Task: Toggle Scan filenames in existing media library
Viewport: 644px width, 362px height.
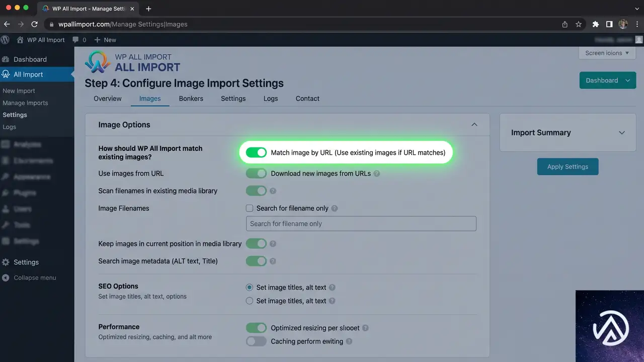Action: click(256, 191)
